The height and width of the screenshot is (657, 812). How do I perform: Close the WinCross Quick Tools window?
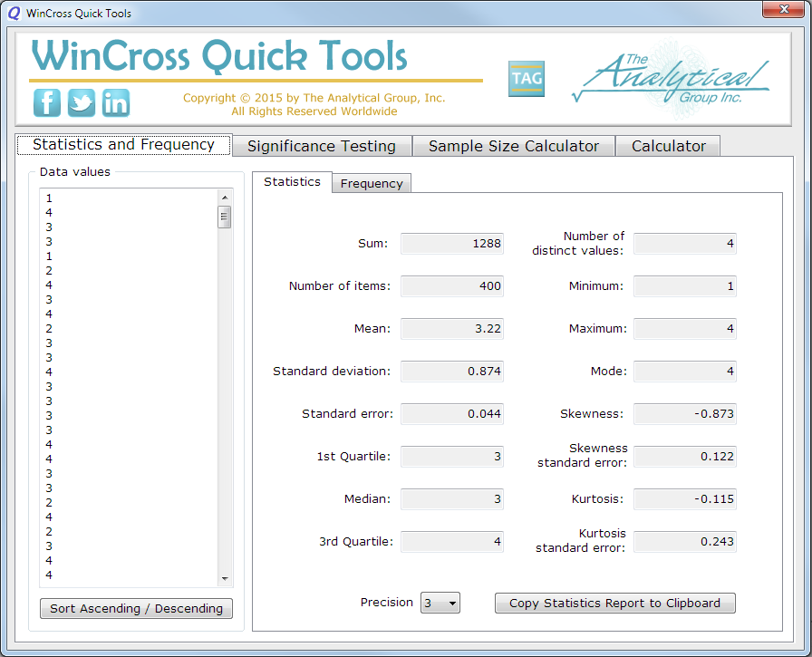pos(783,9)
